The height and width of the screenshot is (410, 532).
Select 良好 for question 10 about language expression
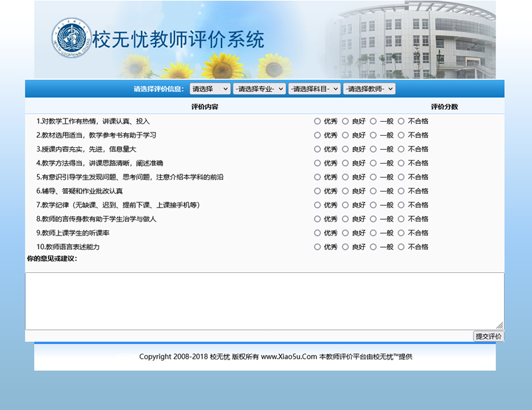click(346, 246)
